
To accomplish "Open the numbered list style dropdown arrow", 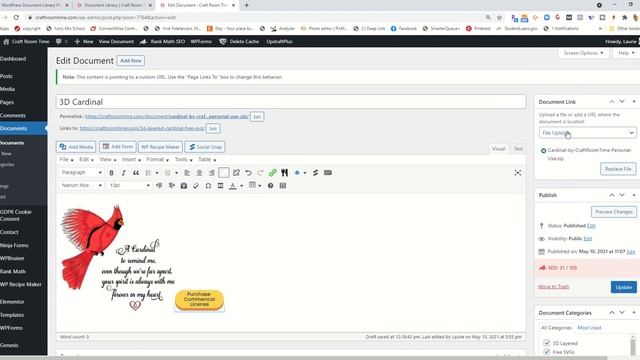I will point(176,173).
